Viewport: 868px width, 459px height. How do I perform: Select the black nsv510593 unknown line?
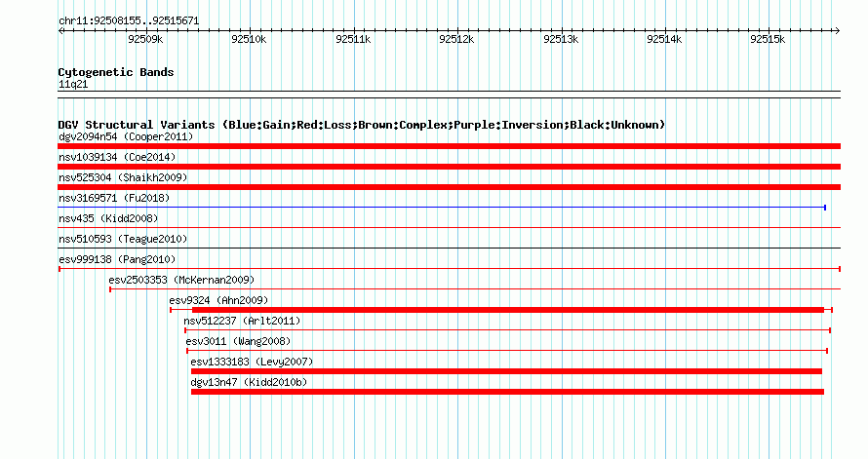[x=449, y=249]
